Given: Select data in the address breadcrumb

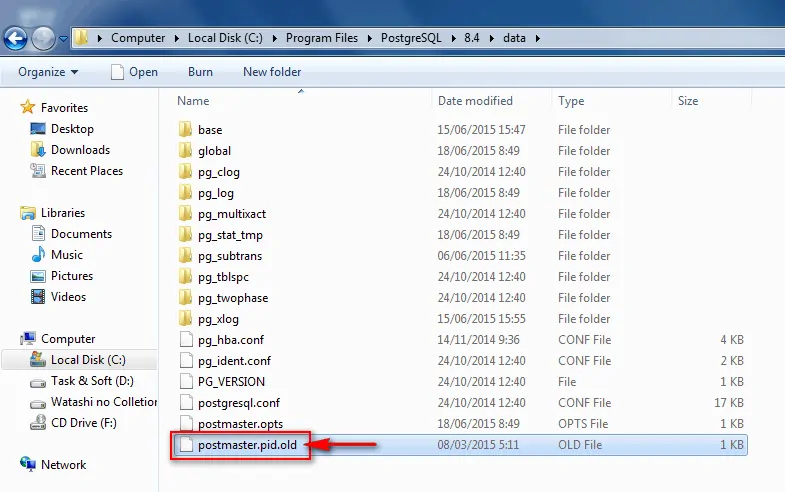Looking at the screenshot, I should [514, 38].
